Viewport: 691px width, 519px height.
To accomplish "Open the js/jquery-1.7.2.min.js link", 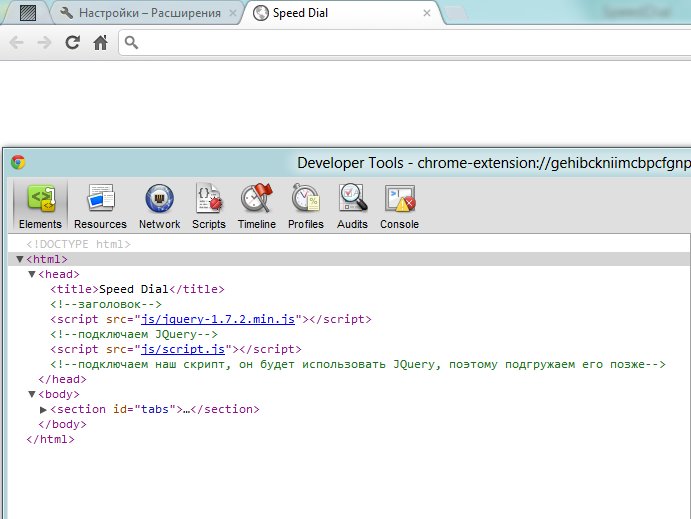I will click(x=218, y=319).
